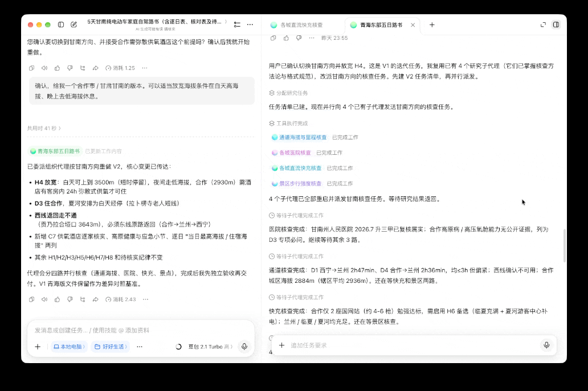Open the 消耗 2.43 usage details
Image resolution: width=588 pixels, height=391 pixels.
[x=120, y=299]
